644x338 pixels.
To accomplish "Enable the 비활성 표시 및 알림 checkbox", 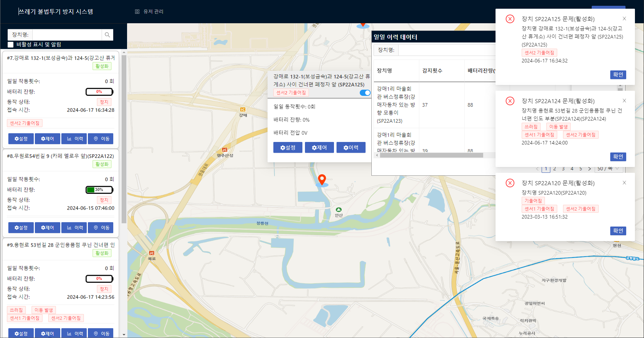I will tap(11, 45).
